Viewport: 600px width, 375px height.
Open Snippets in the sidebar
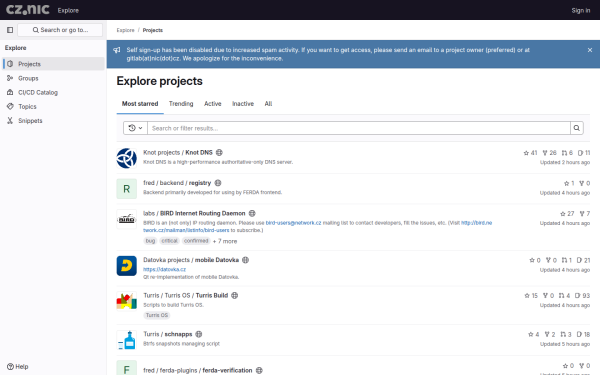pyautogui.click(x=54, y=121)
